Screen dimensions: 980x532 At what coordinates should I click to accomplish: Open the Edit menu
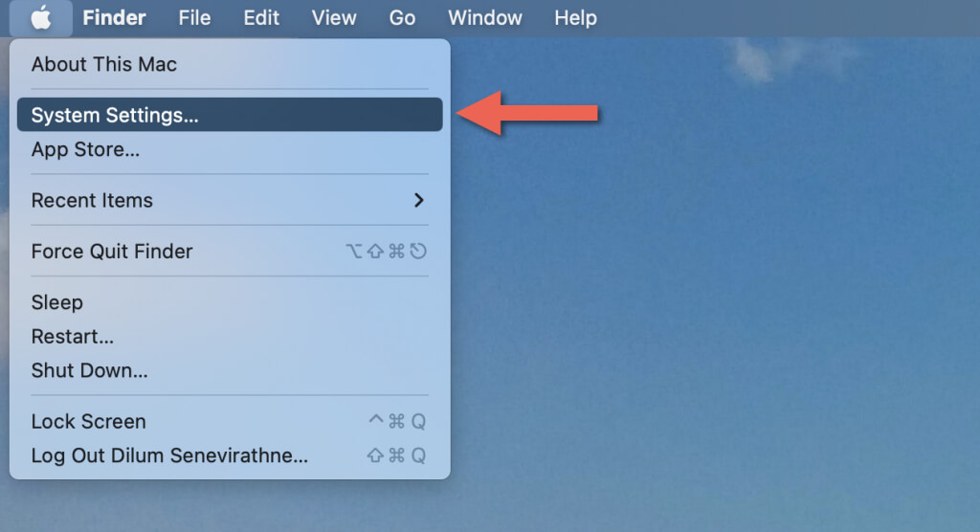point(261,18)
